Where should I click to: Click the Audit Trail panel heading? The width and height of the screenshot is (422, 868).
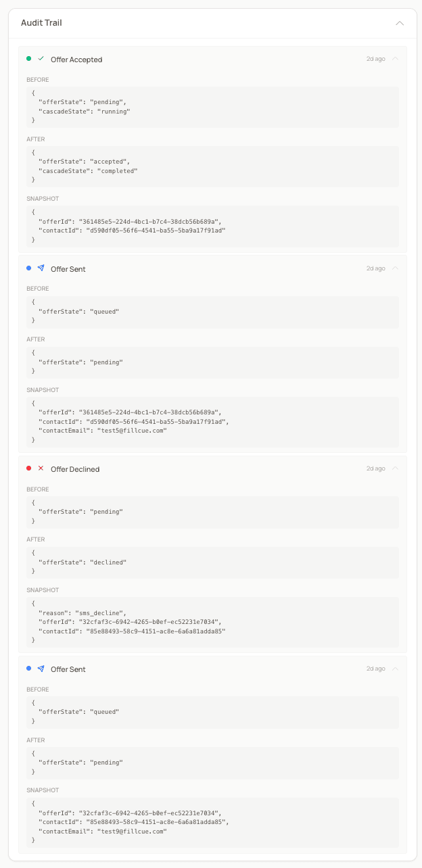point(41,23)
